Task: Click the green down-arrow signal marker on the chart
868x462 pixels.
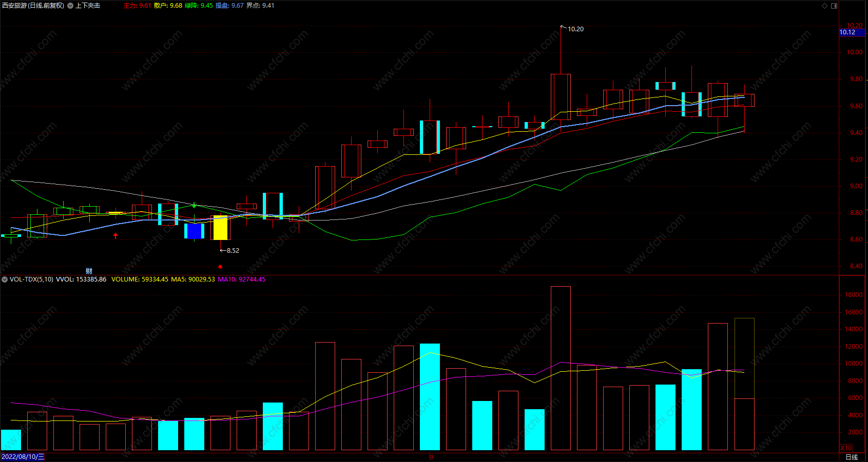Action: [x=194, y=205]
